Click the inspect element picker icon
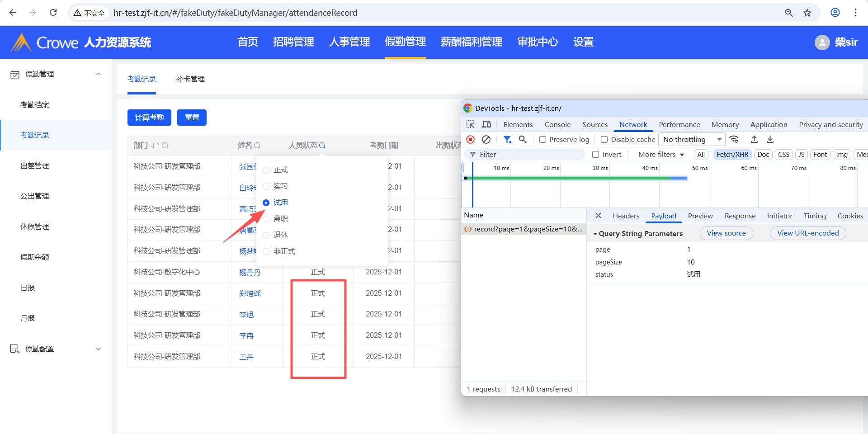 (x=471, y=124)
